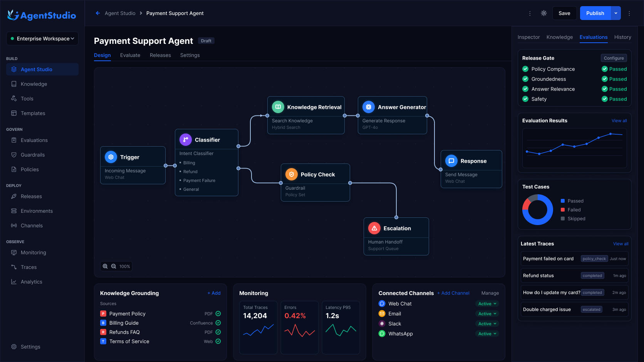
Task: Open the Email Active status dropdown
Action: [487, 314]
